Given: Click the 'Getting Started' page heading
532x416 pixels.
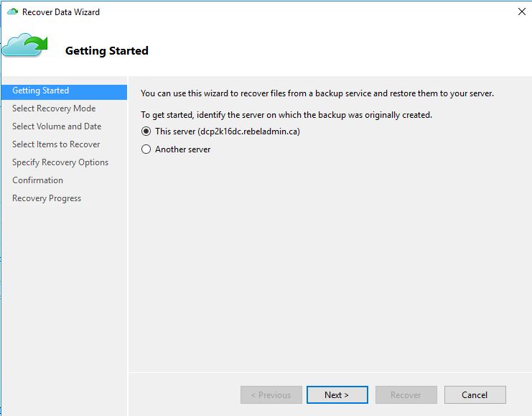Looking at the screenshot, I should click(107, 51).
